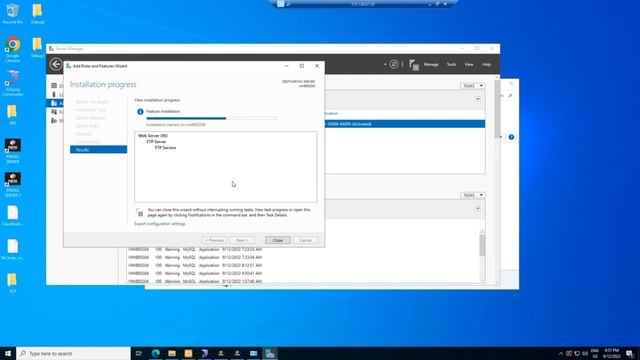This screenshot has height=360, width=640.
Task: Click the clock and date in taskbar
Action: 611,353
